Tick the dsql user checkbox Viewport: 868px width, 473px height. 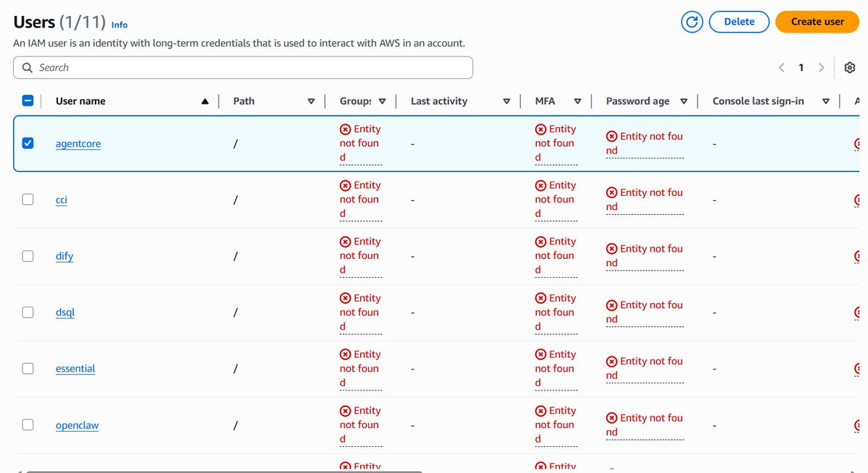click(x=27, y=312)
